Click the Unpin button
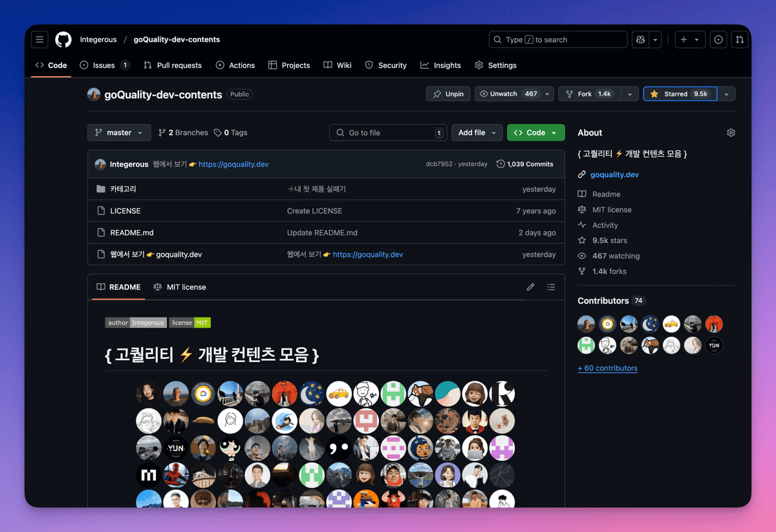Image resolution: width=776 pixels, height=532 pixels. pos(448,94)
